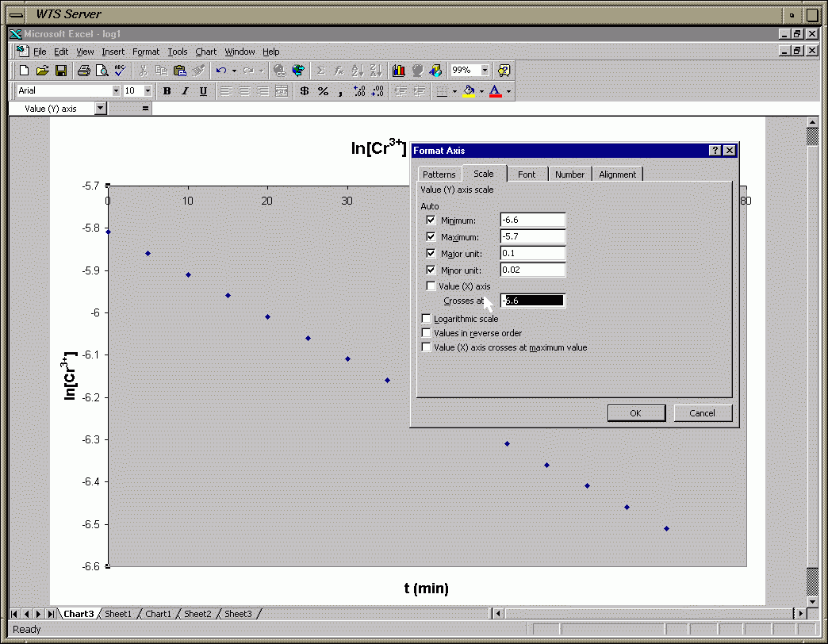Open the chart objects Name Box dropdown
This screenshot has width=828, height=644.
click(x=99, y=109)
